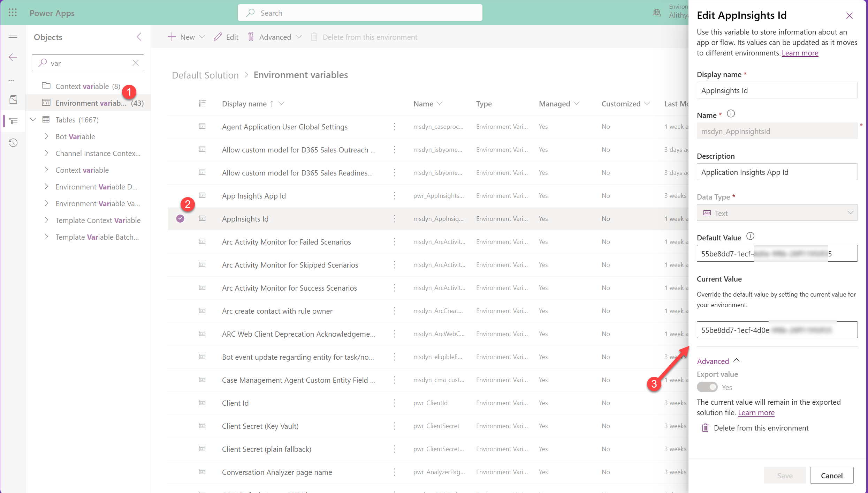Select Environment variables (43) in Objects tree
868x493 pixels.
pos(88,103)
